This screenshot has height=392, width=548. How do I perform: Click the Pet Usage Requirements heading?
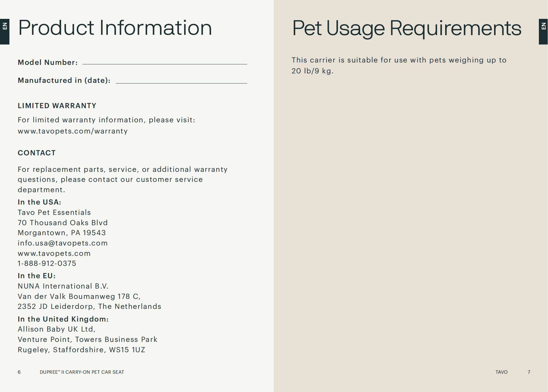coord(407,28)
